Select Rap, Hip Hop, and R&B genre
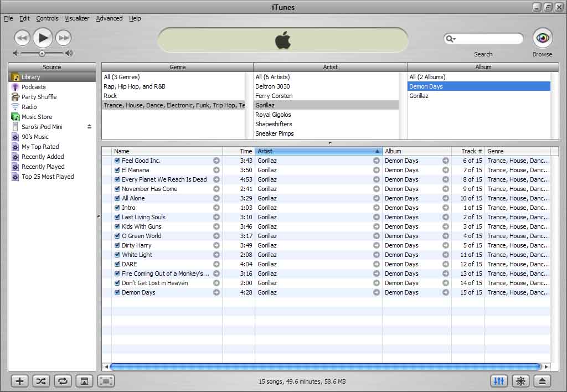The height and width of the screenshot is (392, 567). pyautogui.click(x=174, y=86)
